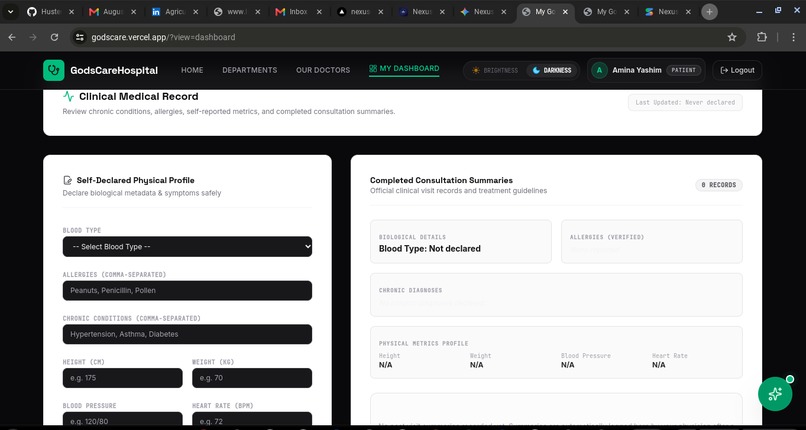Click the edit icon beside Self-Declared Physical Profile
806x430 pixels.
[x=67, y=180]
